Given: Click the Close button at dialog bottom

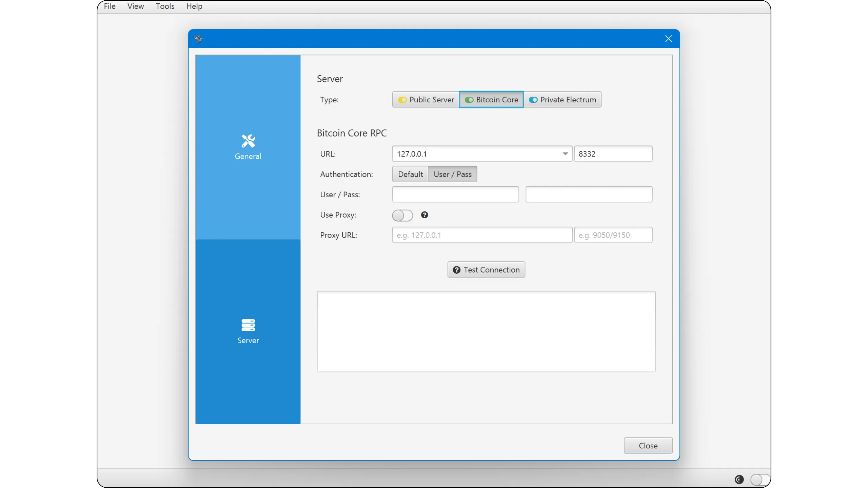Looking at the screenshot, I should [x=648, y=446].
